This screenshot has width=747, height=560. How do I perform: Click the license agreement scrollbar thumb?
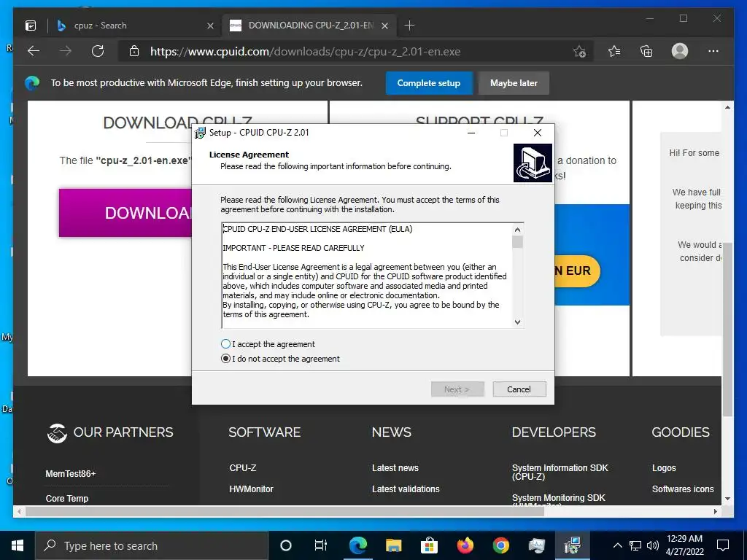pos(517,242)
